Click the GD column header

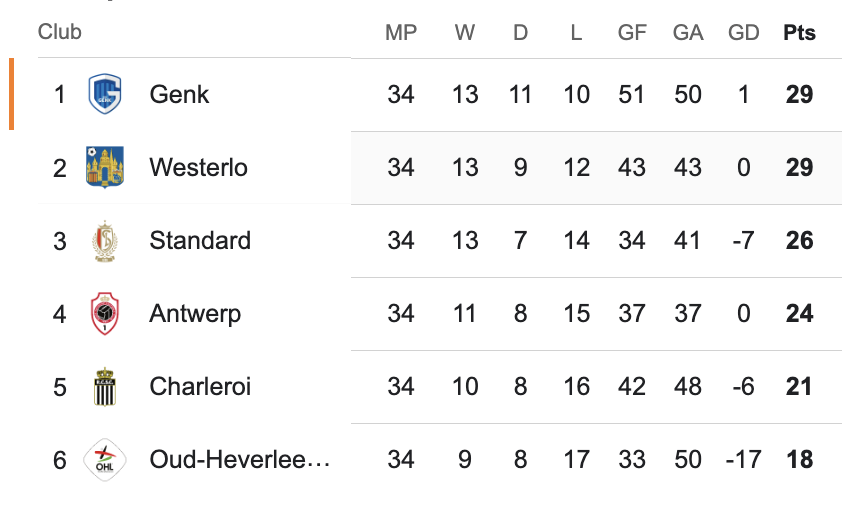(x=744, y=33)
